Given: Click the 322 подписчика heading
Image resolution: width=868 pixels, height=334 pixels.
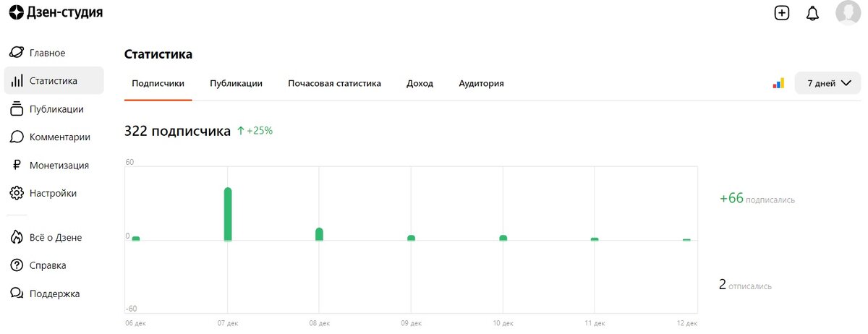Looking at the screenshot, I should click(x=177, y=131).
